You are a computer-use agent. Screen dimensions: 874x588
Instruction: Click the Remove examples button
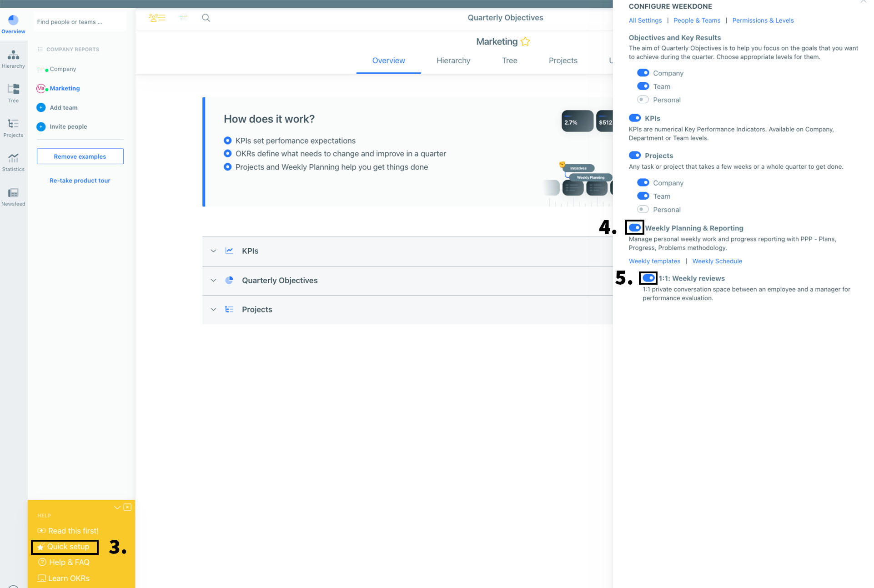coord(80,156)
